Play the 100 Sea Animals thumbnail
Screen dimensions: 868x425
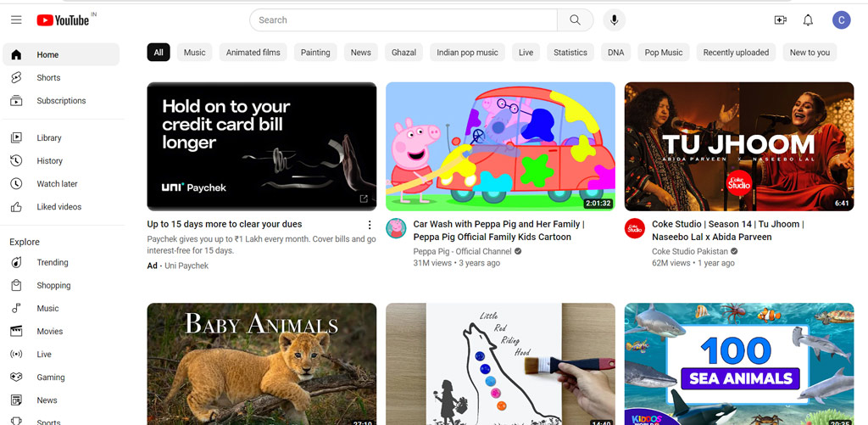pos(739,364)
